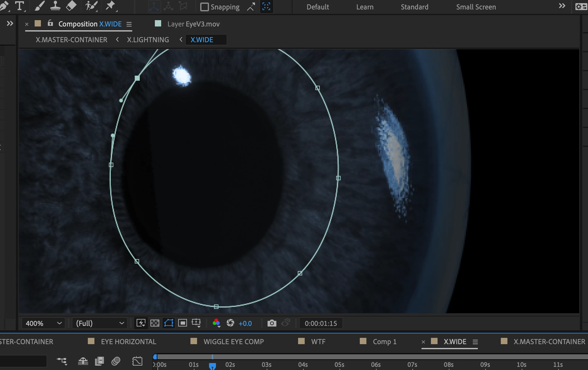The image size is (588, 370).
Task: Select the Comp 1 timeline tab
Action: 385,342
